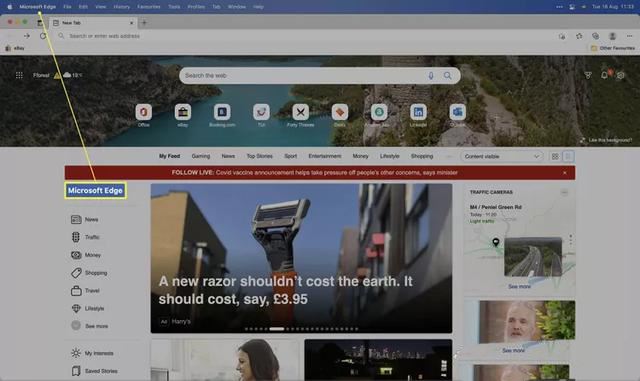Image resolution: width=640 pixels, height=381 pixels.
Task: Select the My Feed tab
Action: tap(169, 156)
